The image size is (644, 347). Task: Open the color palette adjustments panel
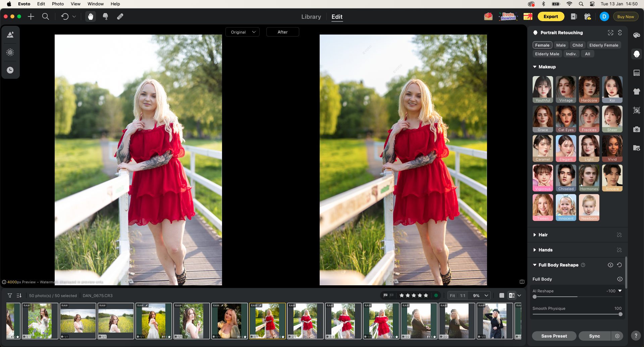[636, 36]
